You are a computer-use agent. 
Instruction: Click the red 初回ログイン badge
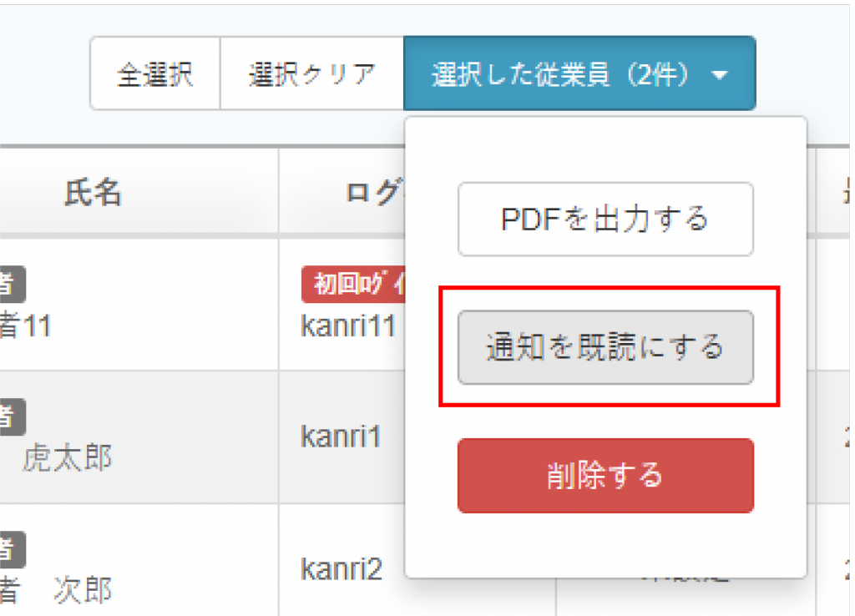352,285
